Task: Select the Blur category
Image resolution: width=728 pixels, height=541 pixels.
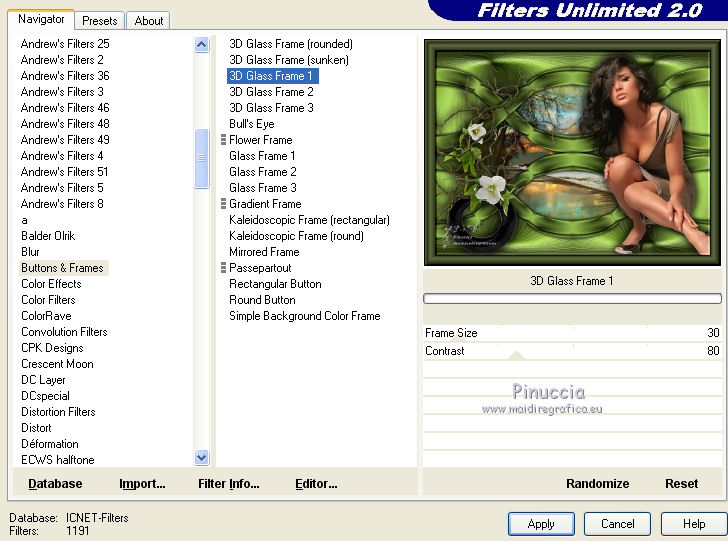Action: [30, 252]
